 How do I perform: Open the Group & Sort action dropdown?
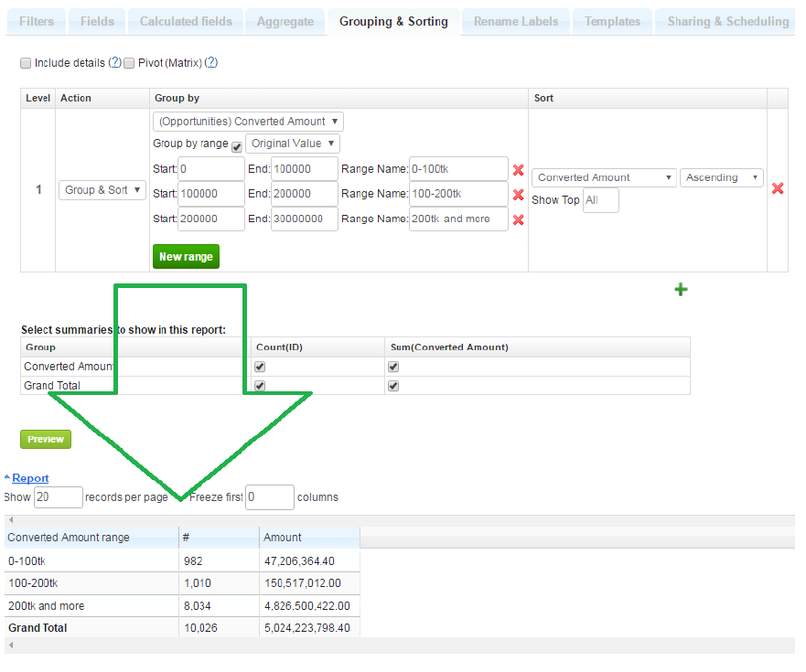pyautogui.click(x=102, y=190)
